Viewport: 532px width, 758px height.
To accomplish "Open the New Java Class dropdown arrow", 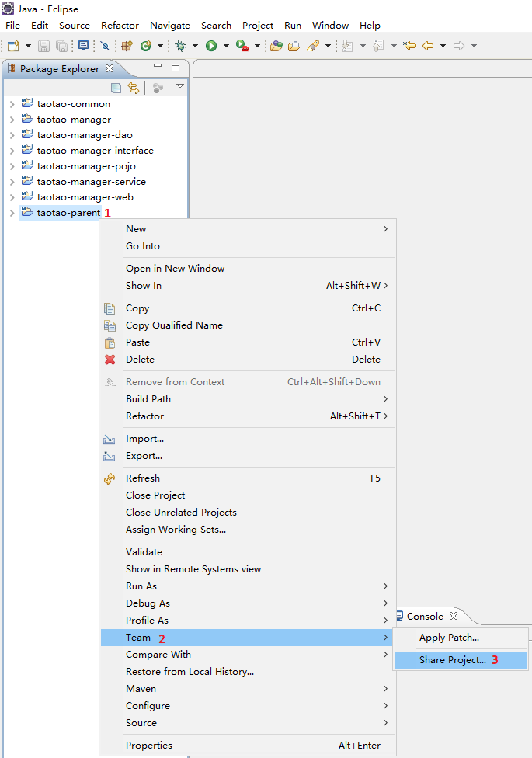I will pos(160,46).
